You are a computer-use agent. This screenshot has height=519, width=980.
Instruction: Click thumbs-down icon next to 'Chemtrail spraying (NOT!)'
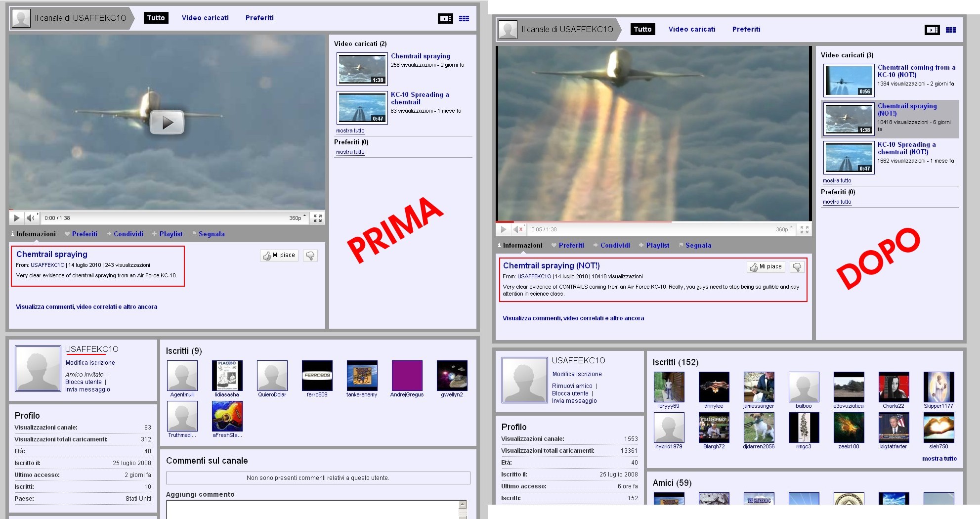pos(797,267)
